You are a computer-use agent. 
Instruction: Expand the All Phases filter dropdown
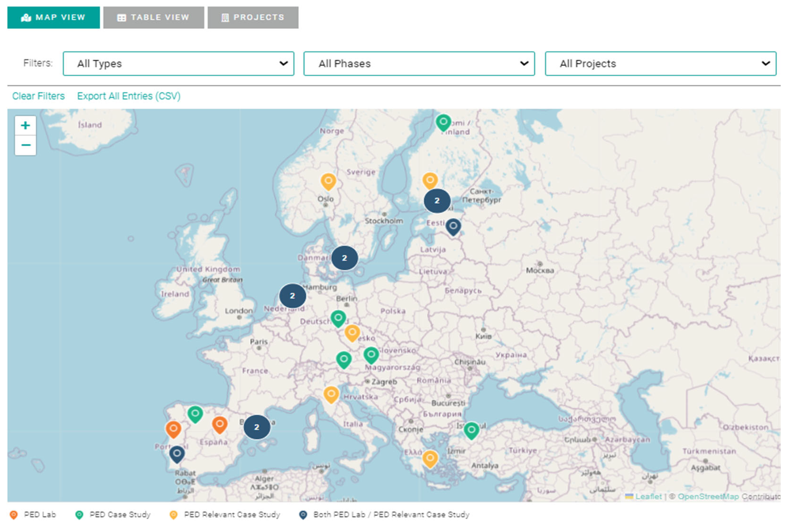tap(419, 63)
